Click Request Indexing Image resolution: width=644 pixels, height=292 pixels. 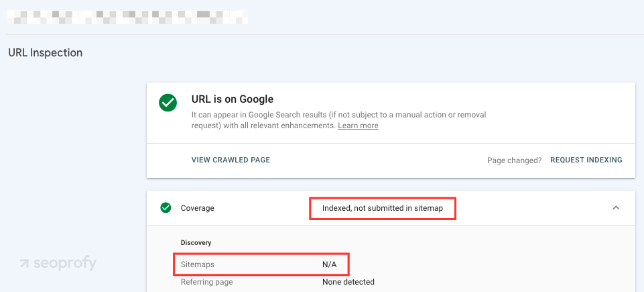click(x=586, y=160)
